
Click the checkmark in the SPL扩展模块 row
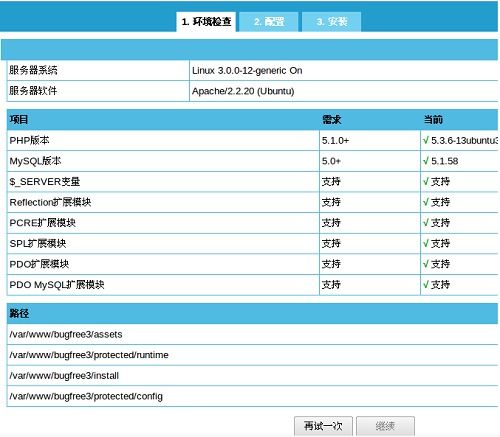point(426,243)
